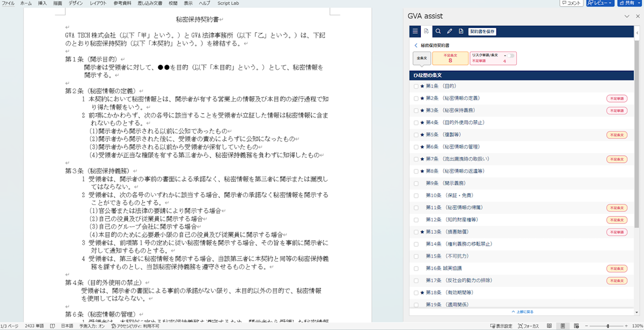Click the コメント button
Screen dimensions: 644x330
point(571,3)
